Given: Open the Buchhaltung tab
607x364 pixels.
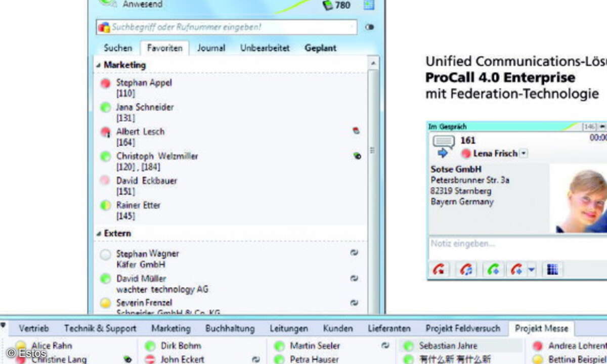Looking at the screenshot, I should click(230, 329).
